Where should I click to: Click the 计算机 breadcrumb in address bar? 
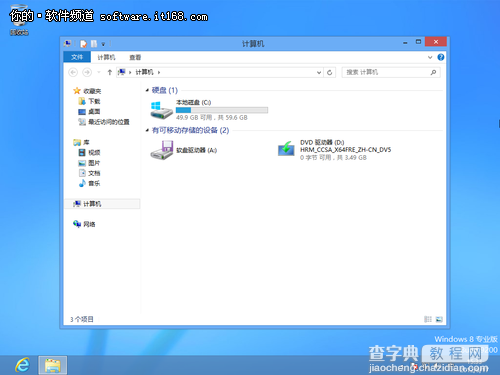[144, 72]
